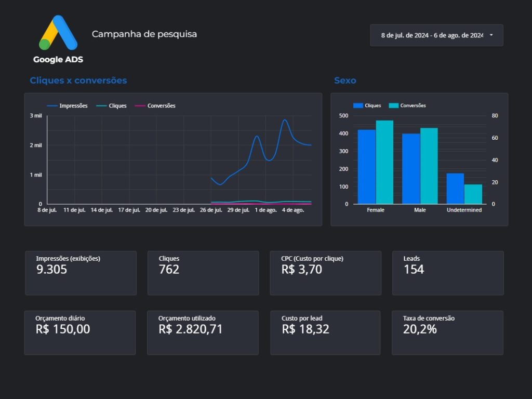Select the Male Conversões bar
This screenshot has width=532, height=399.
point(429,166)
